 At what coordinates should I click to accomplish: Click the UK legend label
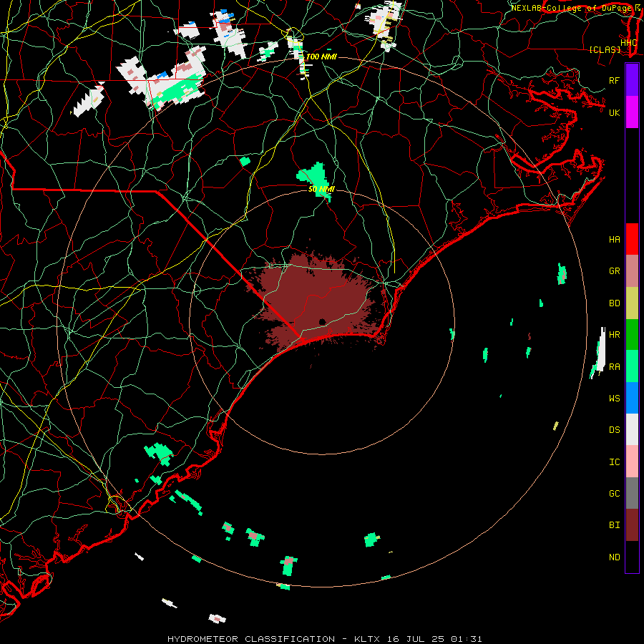pyautogui.click(x=614, y=112)
